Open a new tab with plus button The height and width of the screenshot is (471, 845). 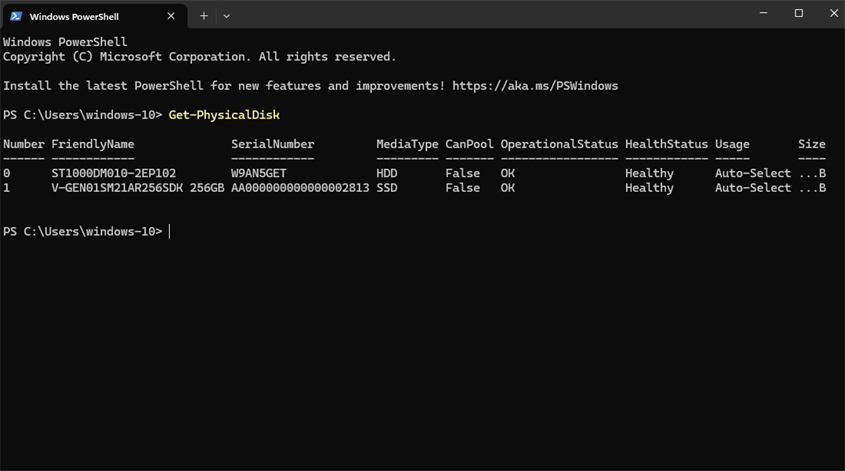(x=204, y=16)
